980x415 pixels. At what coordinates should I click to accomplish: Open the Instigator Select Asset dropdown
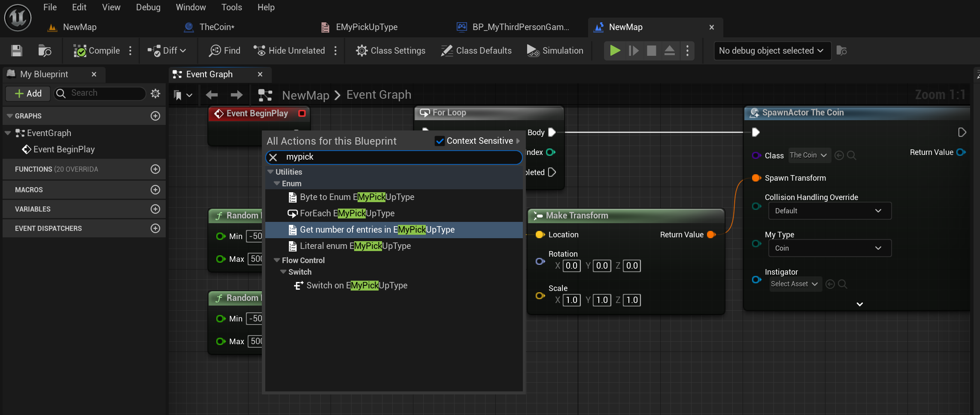795,284
